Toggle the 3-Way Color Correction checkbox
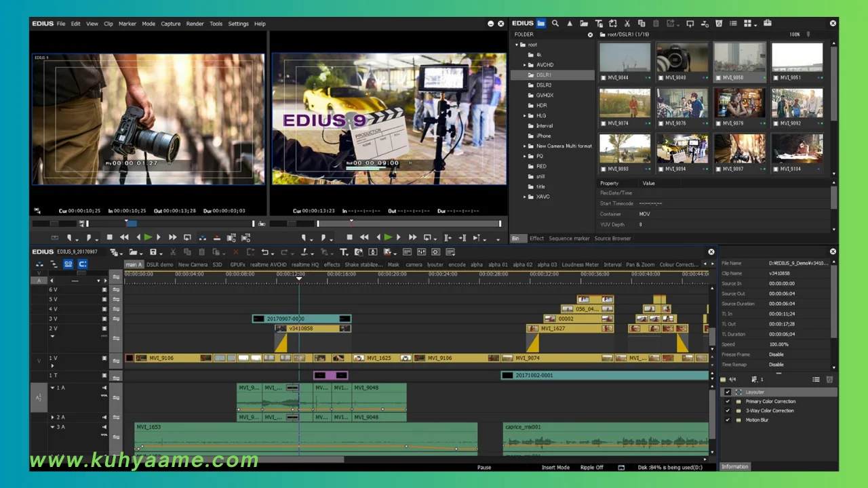The image size is (868, 488). 728,411
